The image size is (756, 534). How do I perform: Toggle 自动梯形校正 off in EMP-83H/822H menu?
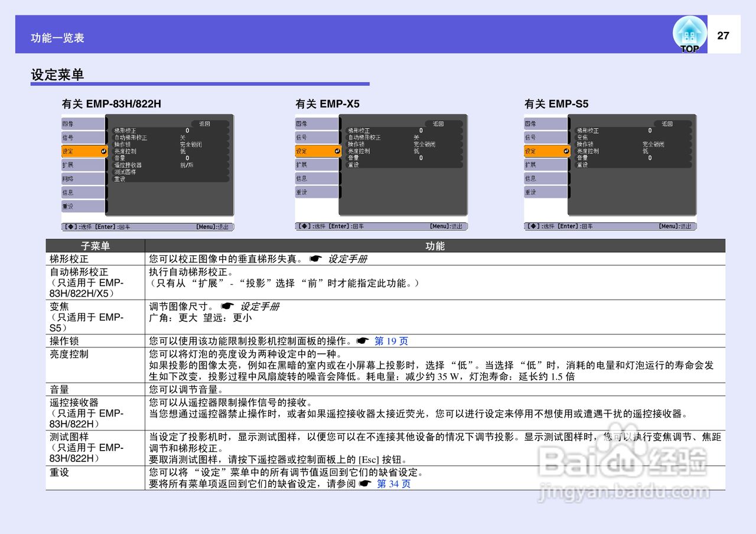pyautogui.click(x=130, y=137)
